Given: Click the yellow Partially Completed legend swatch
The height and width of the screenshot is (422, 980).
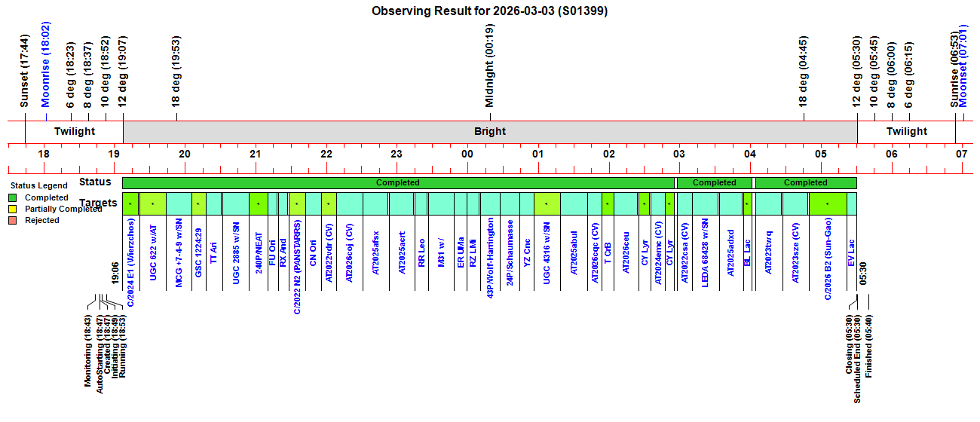Looking at the screenshot, I should point(13,209).
